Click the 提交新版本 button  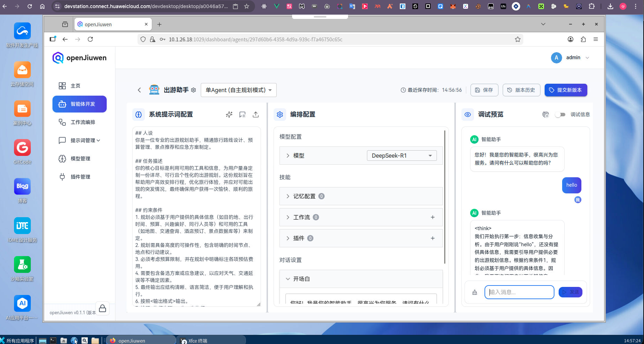[566, 90]
